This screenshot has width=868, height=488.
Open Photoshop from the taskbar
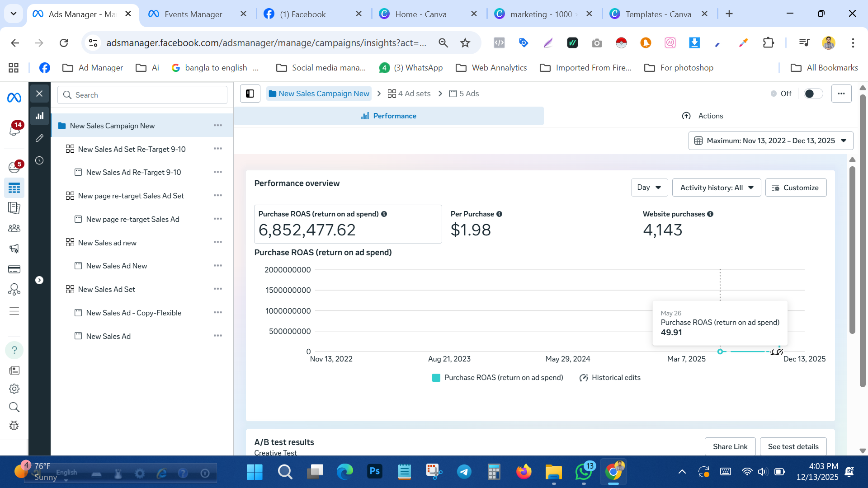pos(374,472)
